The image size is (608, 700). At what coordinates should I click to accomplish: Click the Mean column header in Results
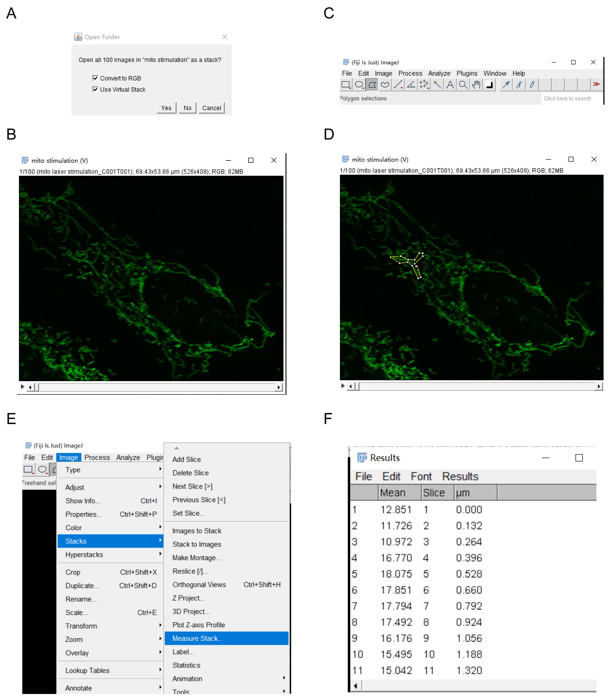coord(400,492)
